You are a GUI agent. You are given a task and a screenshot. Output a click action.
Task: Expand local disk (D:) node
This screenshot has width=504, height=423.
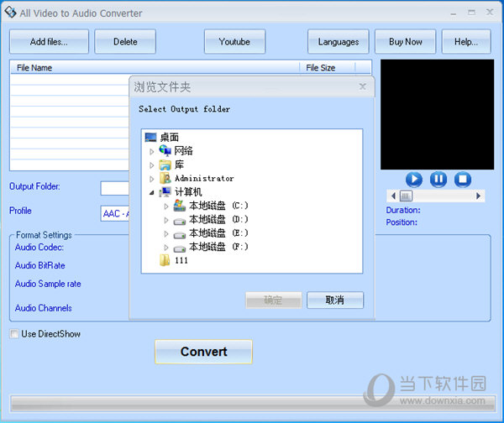(x=165, y=220)
